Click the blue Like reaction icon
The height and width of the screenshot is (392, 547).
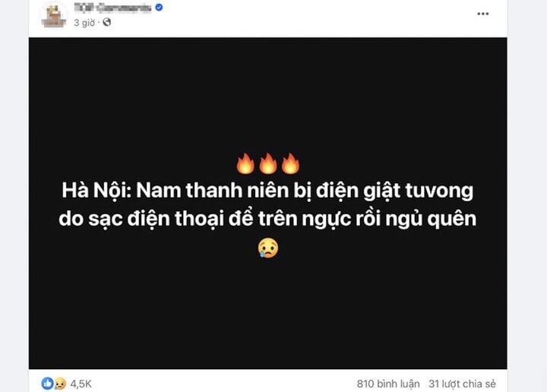click(x=48, y=384)
